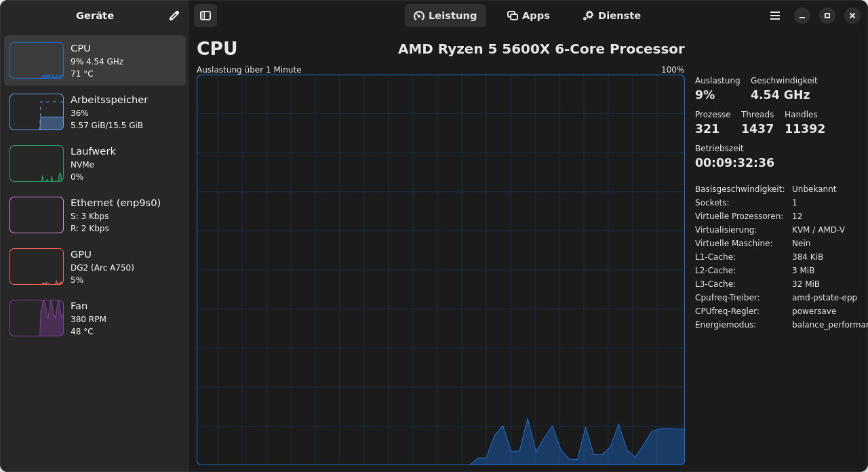Open the Fan 380 RPM entry

pyautogui.click(x=95, y=318)
